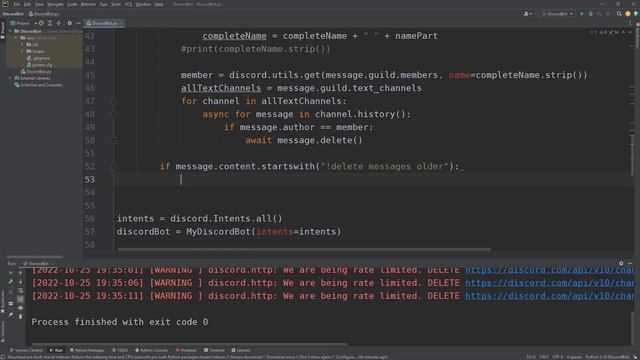Open the TODO tool window
Screen dimensions: 640x360
tap(120, 350)
